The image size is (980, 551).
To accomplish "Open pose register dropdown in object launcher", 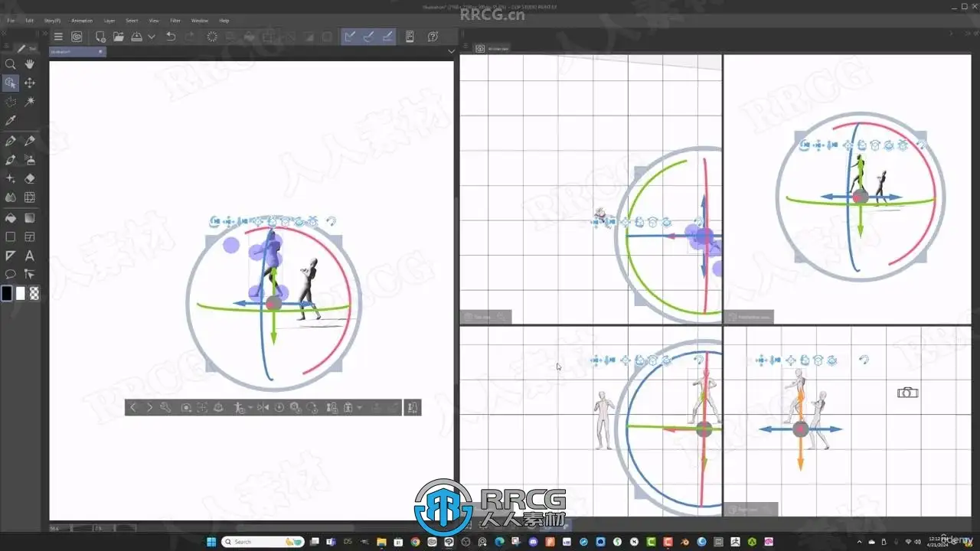I will pyautogui.click(x=250, y=408).
